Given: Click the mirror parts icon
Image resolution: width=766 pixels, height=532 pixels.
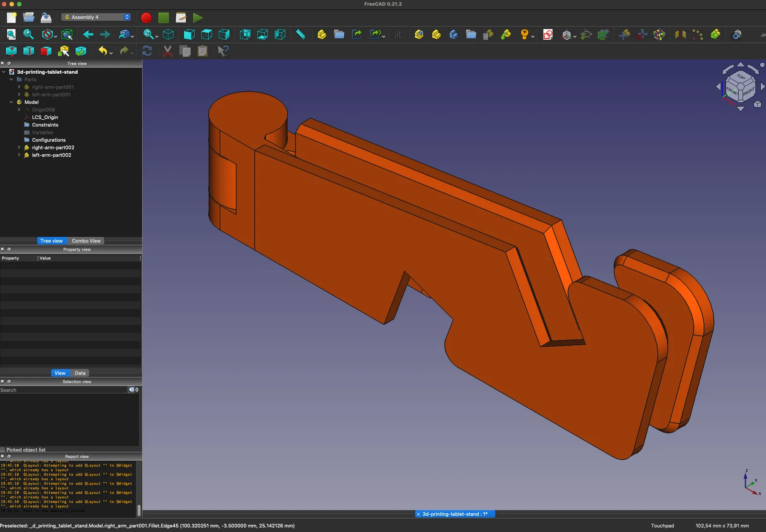Looking at the screenshot, I should coord(680,34).
